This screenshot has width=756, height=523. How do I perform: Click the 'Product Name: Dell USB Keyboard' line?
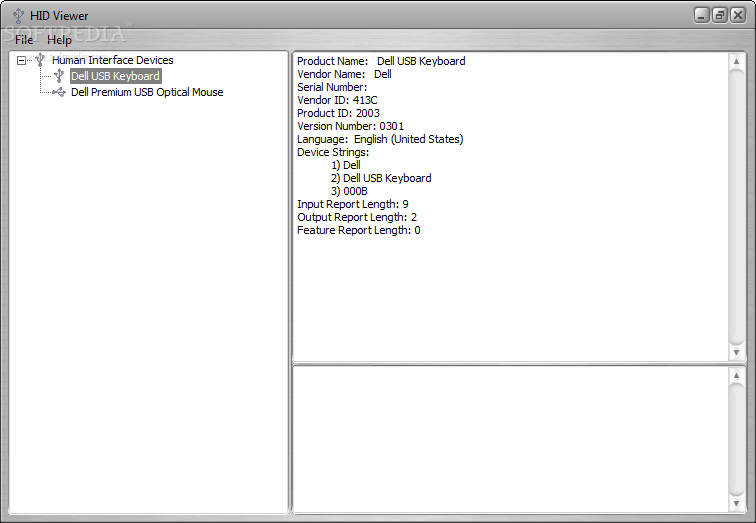click(x=381, y=61)
